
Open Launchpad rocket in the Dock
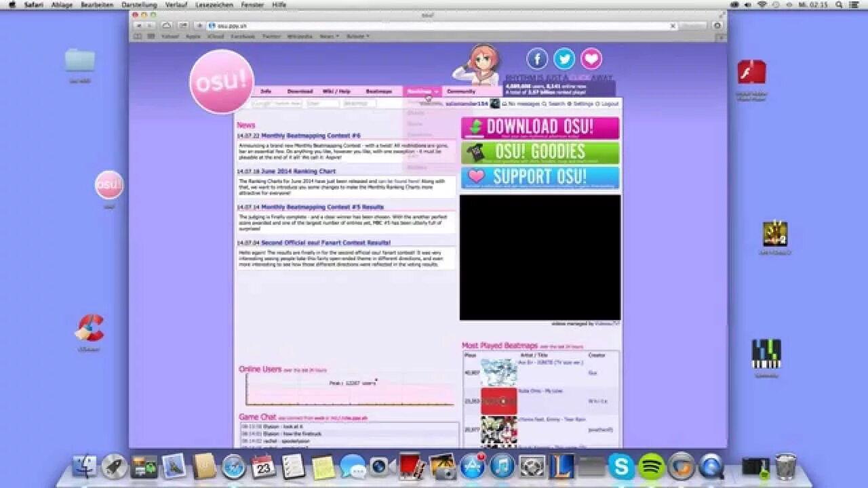click(114, 466)
